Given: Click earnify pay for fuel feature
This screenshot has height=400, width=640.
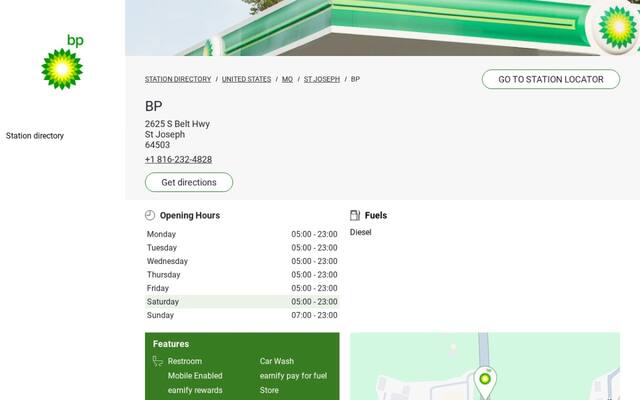Looking at the screenshot, I should pos(293,376).
